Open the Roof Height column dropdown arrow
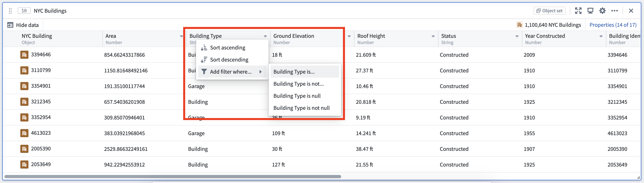Image resolution: width=644 pixels, height=183 pixels. (433, 36)
